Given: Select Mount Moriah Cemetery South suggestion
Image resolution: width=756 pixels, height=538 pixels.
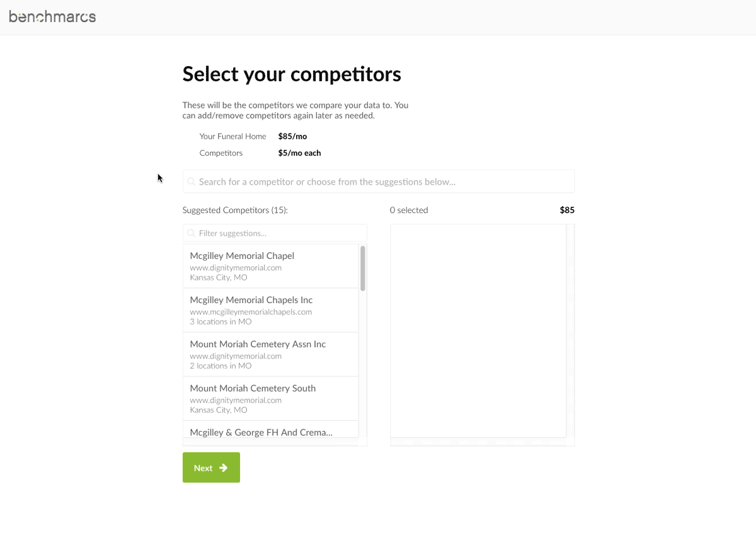Looking at the screenshot, I should (271, 399).
